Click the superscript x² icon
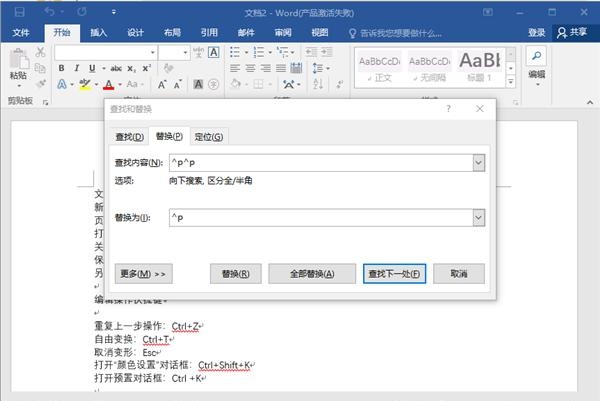The width and height of the screenshot is (600, 401). pos(146,68)
